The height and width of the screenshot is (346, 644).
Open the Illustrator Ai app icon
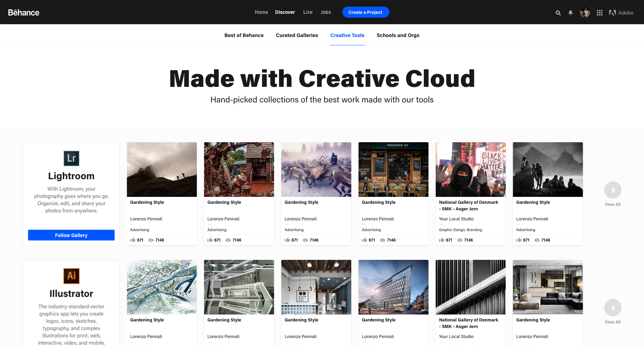71,276
